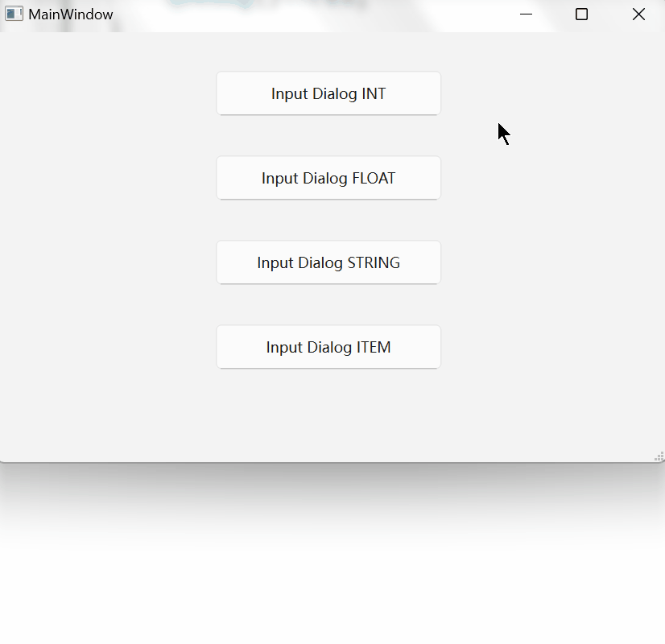Viewport: 665px width, 644px height.
Task: Minimize the MainWindow window
Action: click(526, 14)
